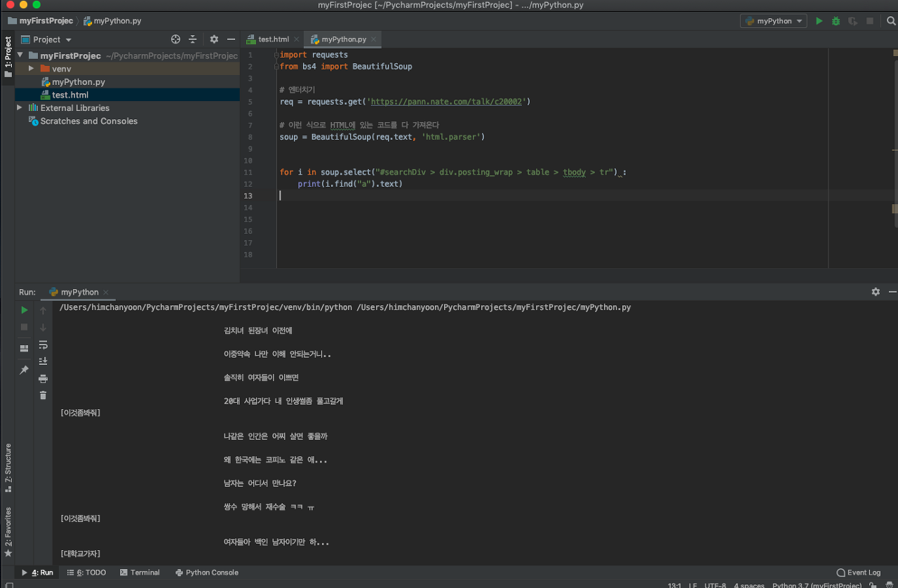The width and height of the screenshot is (898, 588).
Task: Run myPython with the green toolbar play icon
Action: pyautogui.click(x=819, y=21)
